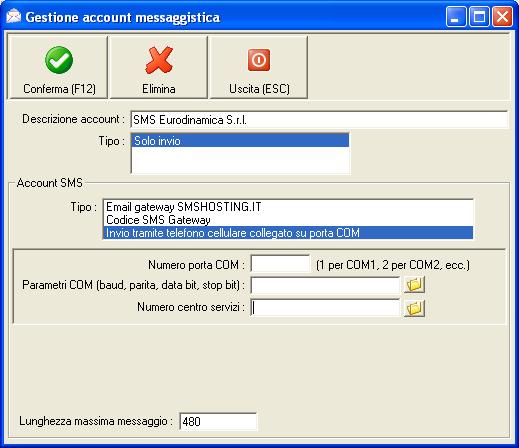Click the Numero porta COM field
The height and width of the screenshot is (448, 519).
pos(280,264)
